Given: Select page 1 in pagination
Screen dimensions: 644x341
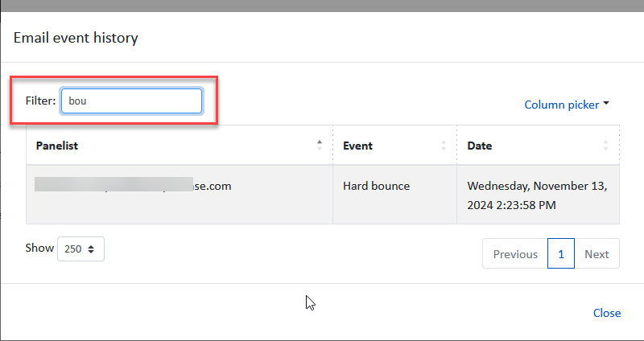Looking at the screenshot, I should 560,254.
